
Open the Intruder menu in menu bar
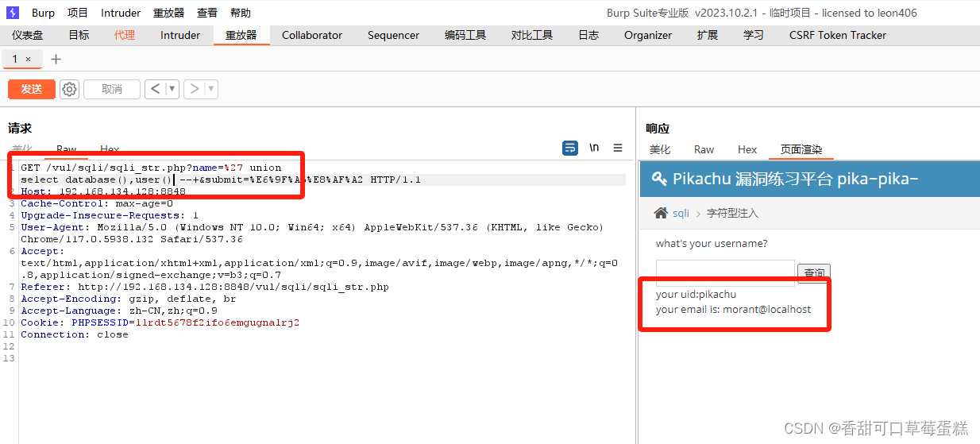[121, 13]
